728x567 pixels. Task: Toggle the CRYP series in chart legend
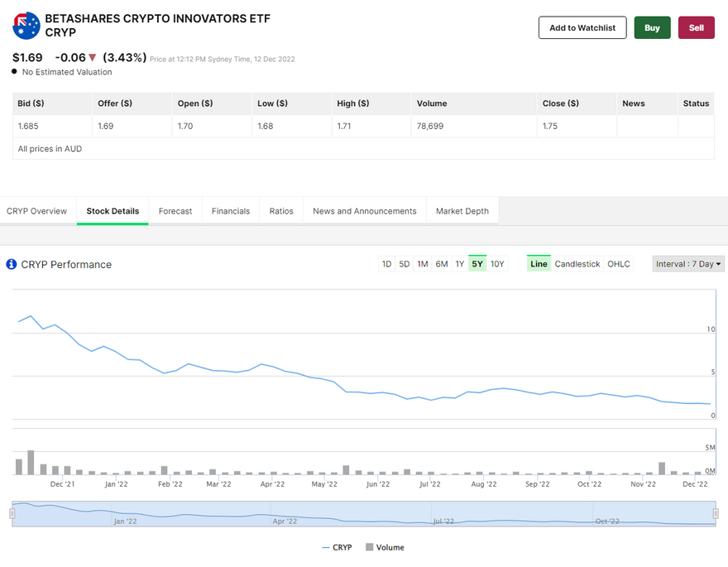coord(337,547)
